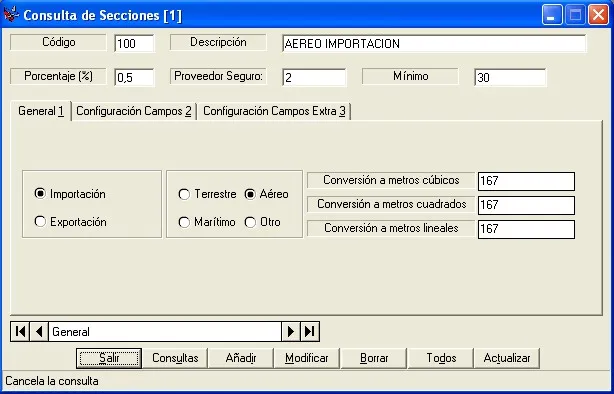Click the Descripción label
Viewport: 614px width, 394px height.
218,42
